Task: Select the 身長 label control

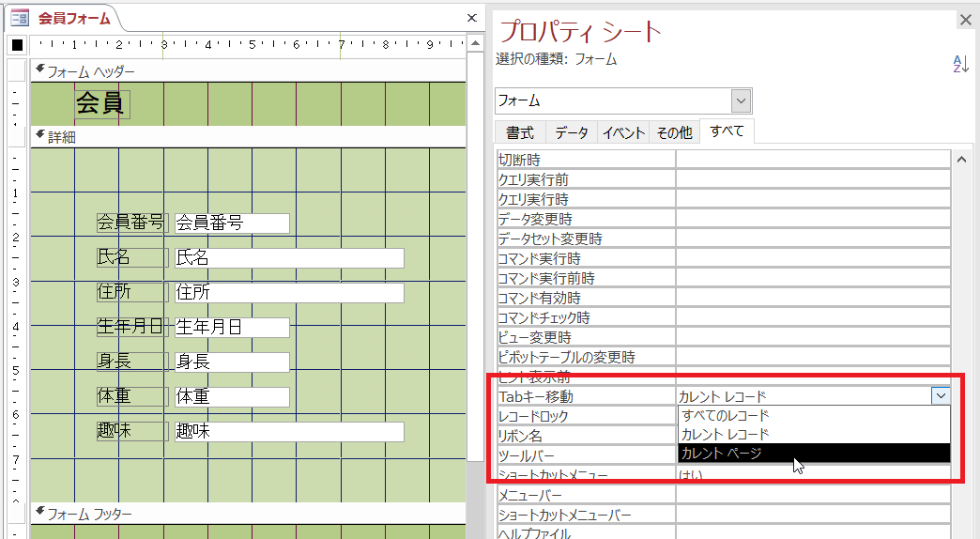Action: pyautogui.click(x=131, y=362)
